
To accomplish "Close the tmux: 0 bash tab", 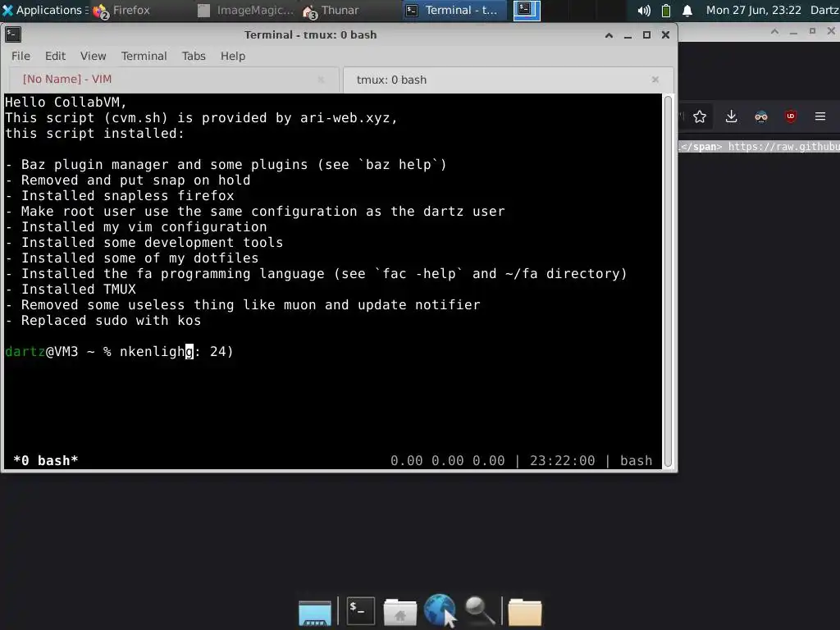I will [x=655, y=80].
